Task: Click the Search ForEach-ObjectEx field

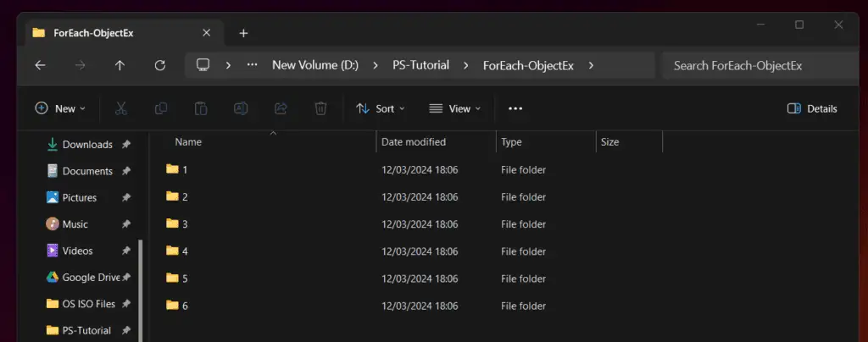Action: [x=760, y=66]
